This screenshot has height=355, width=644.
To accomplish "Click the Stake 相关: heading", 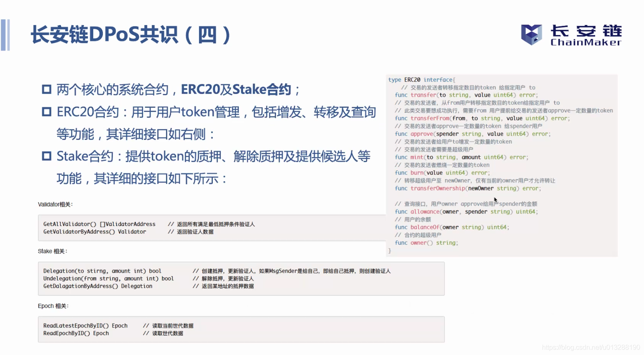I will (52, 251).
